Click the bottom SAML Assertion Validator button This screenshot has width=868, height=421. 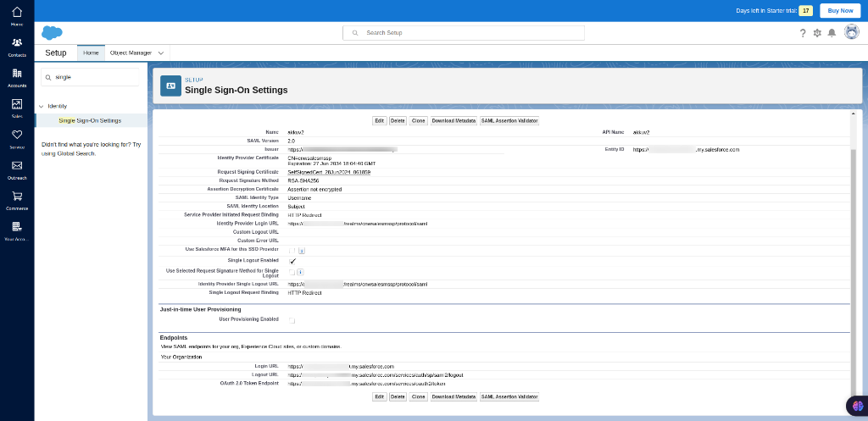pyautogui.click(x=509, y=396)
